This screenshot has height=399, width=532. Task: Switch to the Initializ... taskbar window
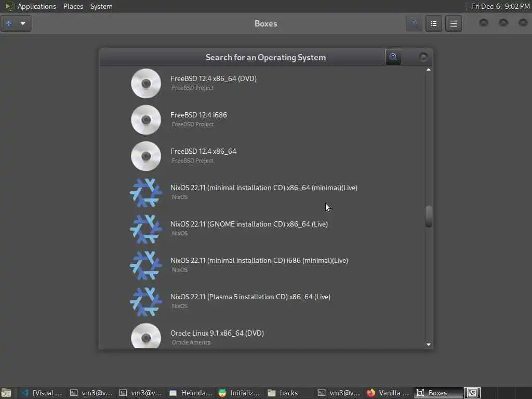[x=240, y=393]
